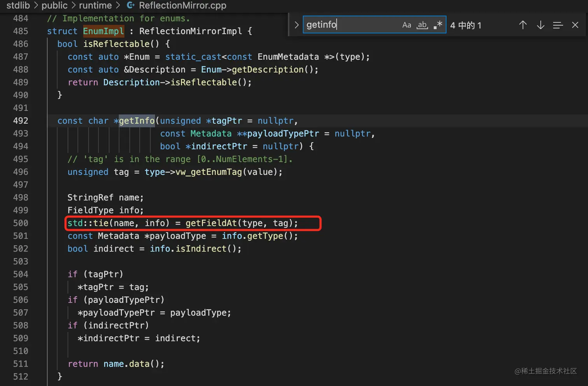Click '*tagPtr = tag;' on line 505

click(x=113, y=287)
